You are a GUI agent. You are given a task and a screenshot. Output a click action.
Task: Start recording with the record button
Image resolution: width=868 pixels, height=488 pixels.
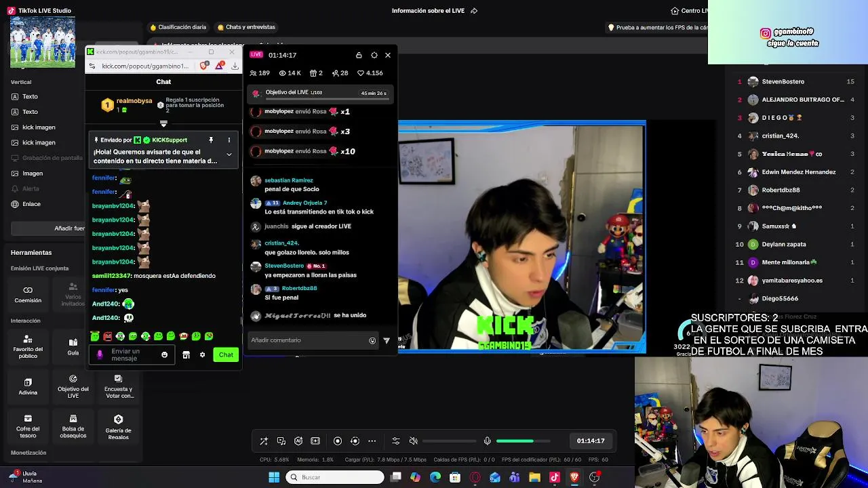click(x=338, y=441)
